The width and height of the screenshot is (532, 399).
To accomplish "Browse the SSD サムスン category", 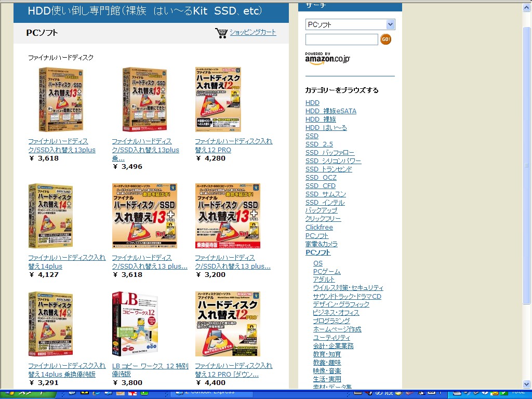I will point(326,194).
